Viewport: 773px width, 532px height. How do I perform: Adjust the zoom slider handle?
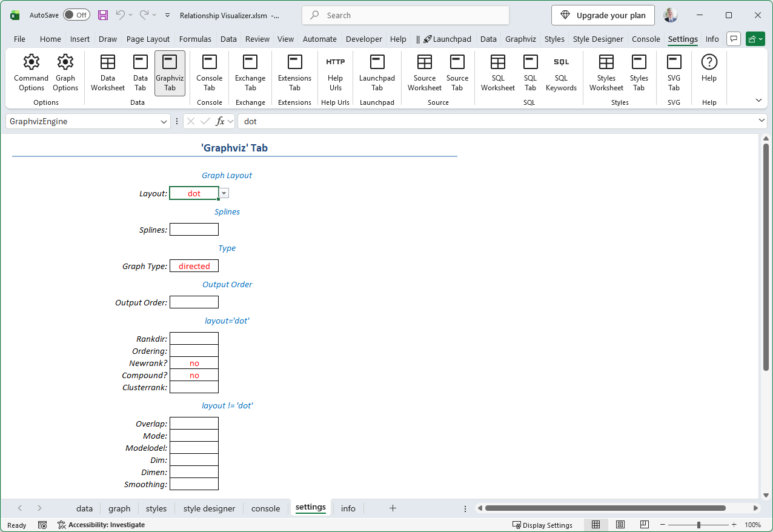coord(698,525)
